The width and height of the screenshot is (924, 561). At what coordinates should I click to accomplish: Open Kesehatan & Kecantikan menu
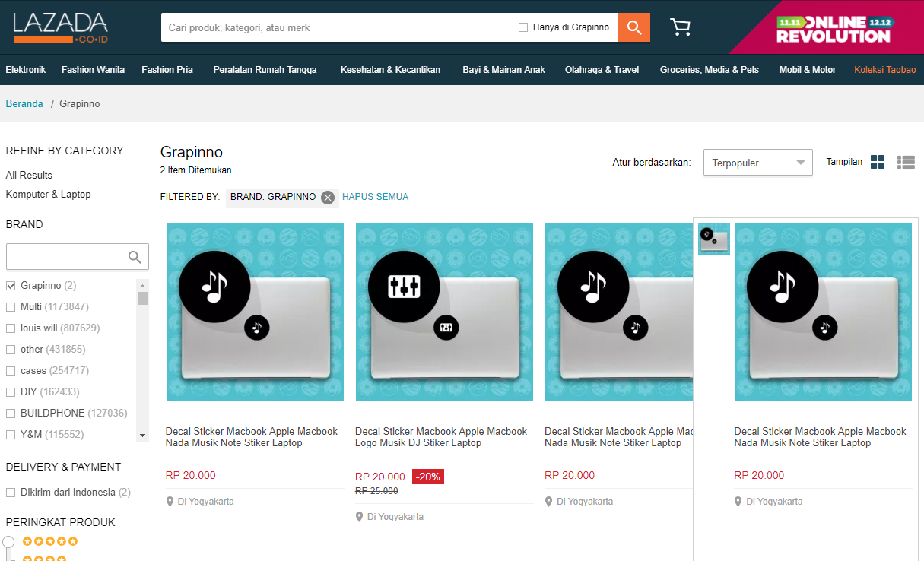tap(390, 70)
